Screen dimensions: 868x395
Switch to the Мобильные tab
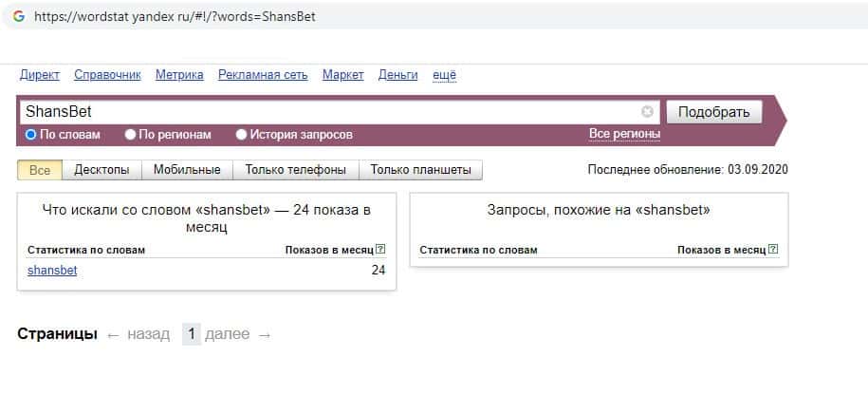tap(187, 170)
